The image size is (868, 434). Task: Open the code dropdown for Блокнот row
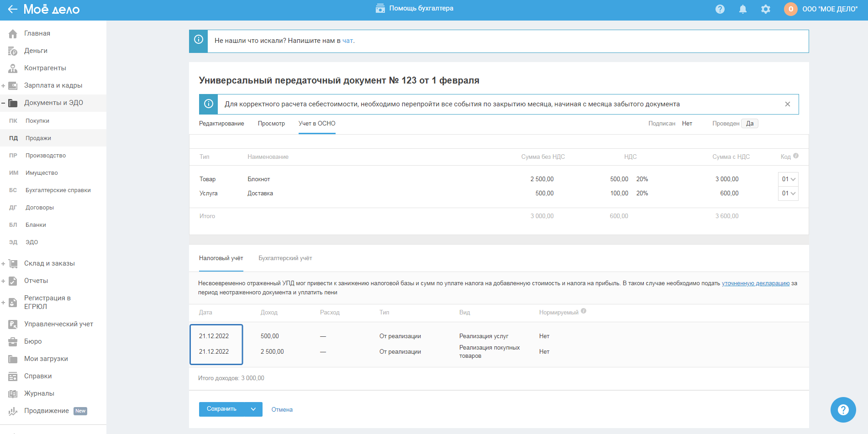(x=788, y=179)
